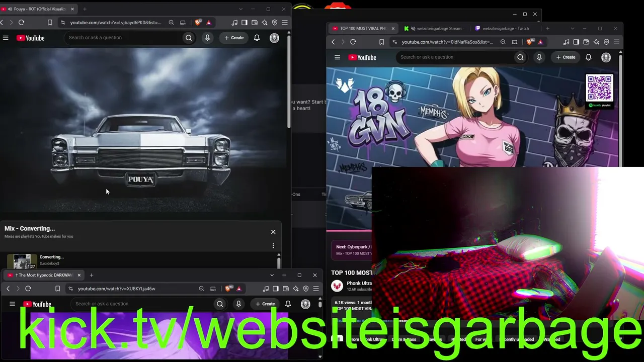Open YouTube notifications in Phonk window
This screenshot has height=362, width=644.
click(588, 57)
